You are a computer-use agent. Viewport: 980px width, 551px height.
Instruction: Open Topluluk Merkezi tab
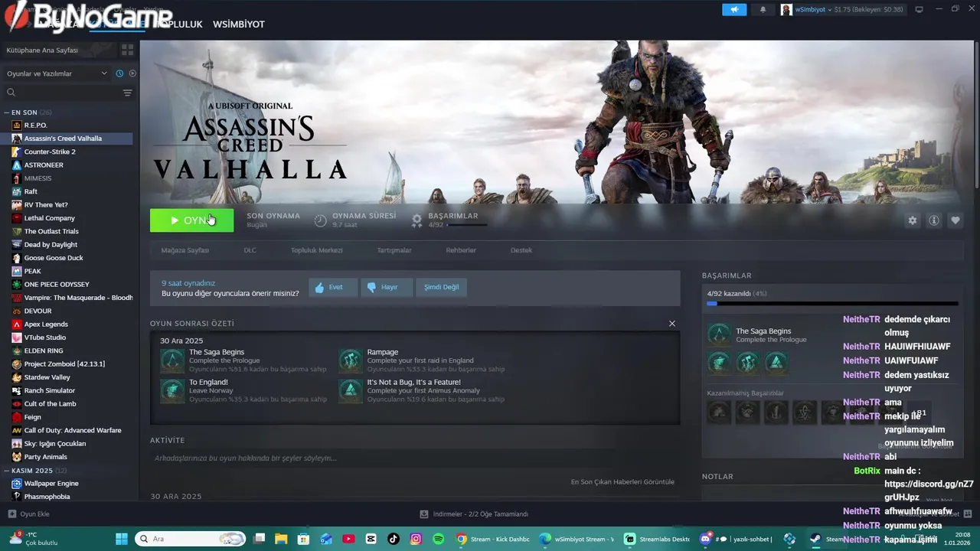click(x=316, y=250)
